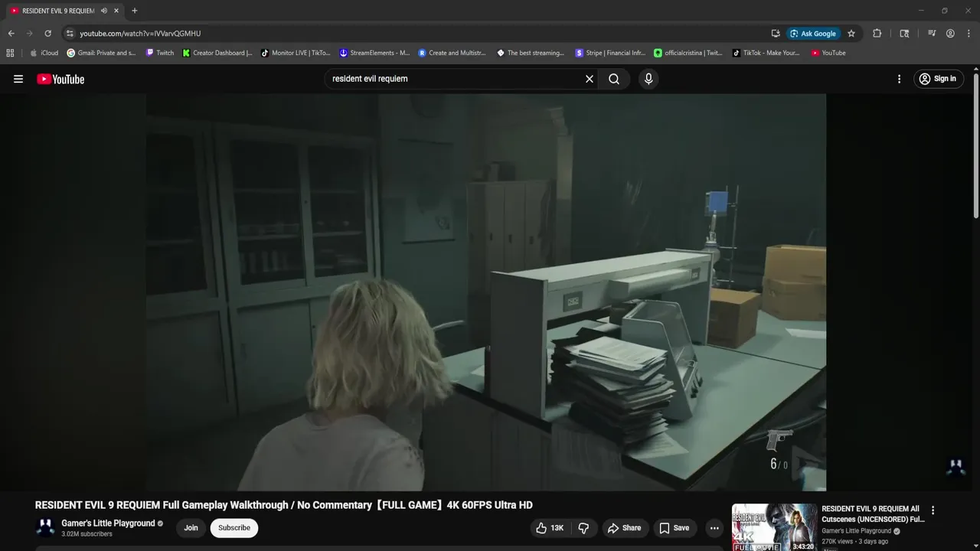Like the video with thumbs up

pyautogui.click(x=549, y=528)
